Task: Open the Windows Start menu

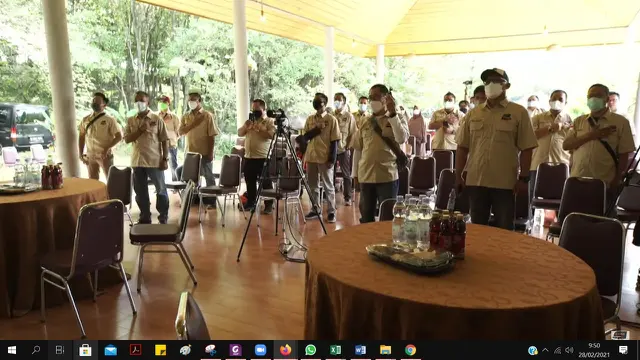Action: pyautogui.click(x=12, y=350)
